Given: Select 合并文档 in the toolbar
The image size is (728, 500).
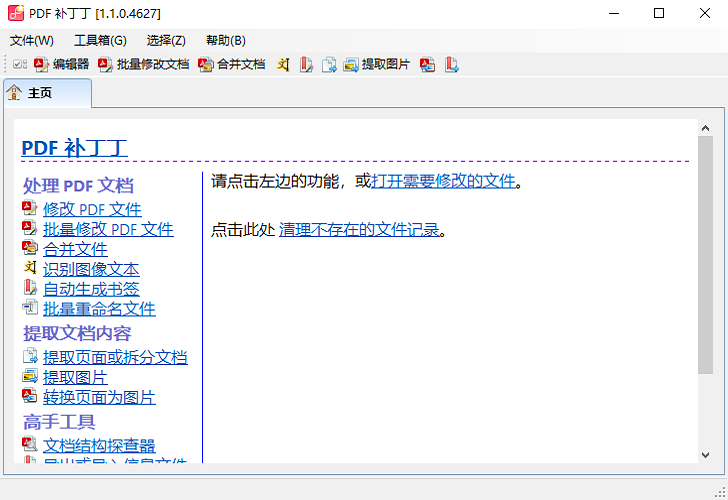Looking at the screenshot, I should (232, 64).
